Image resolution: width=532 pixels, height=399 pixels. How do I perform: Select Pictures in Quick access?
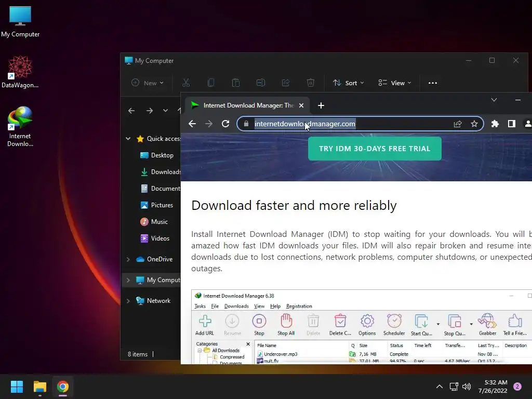pos(157,205)
